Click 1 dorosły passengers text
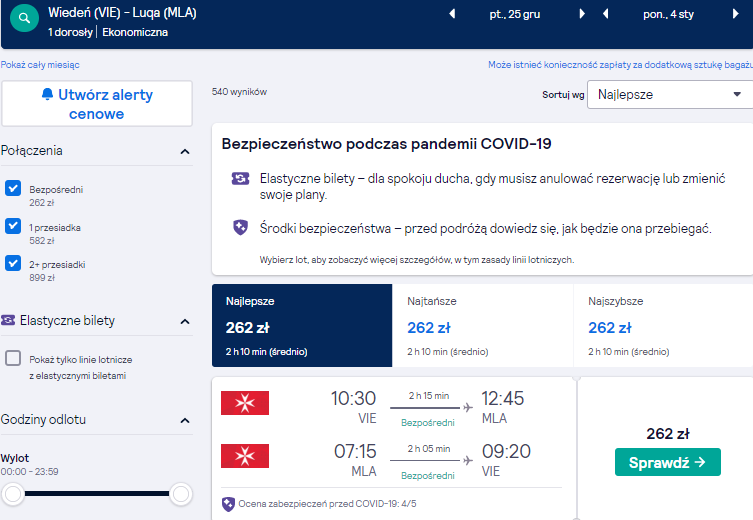This screenshot has height=520, width=753. (70, 32)
